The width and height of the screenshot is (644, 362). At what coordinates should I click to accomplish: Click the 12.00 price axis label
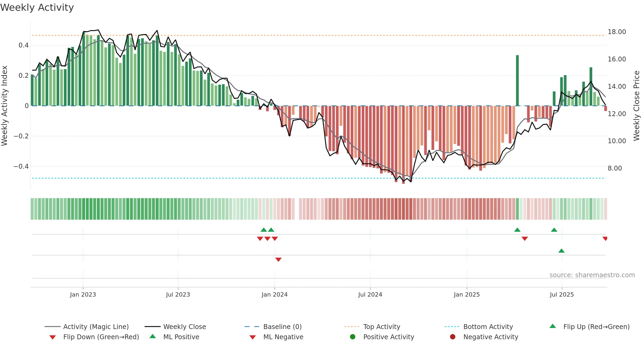[x=617, y=114]
